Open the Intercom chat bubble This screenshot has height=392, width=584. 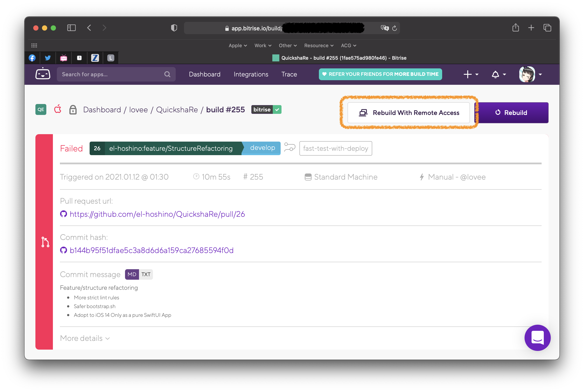[537, 338]
